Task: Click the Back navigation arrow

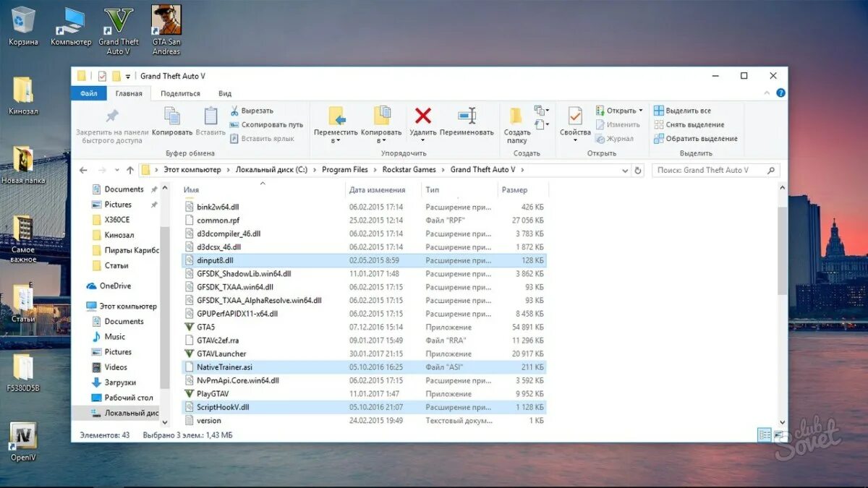Action: tap(83, 170)
